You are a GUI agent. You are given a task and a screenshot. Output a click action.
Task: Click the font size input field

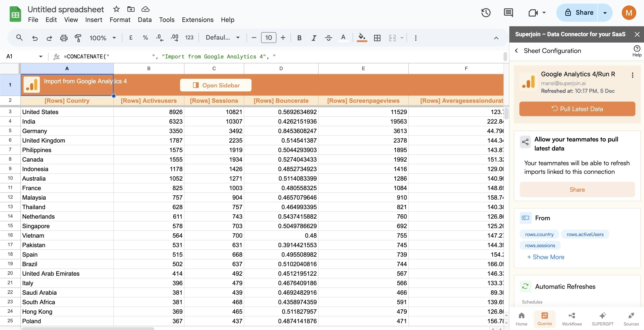click(269, 38)
